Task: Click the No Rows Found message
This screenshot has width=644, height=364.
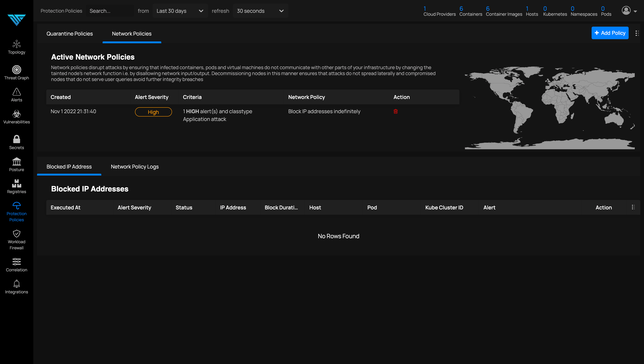Action: pos(338,236)
